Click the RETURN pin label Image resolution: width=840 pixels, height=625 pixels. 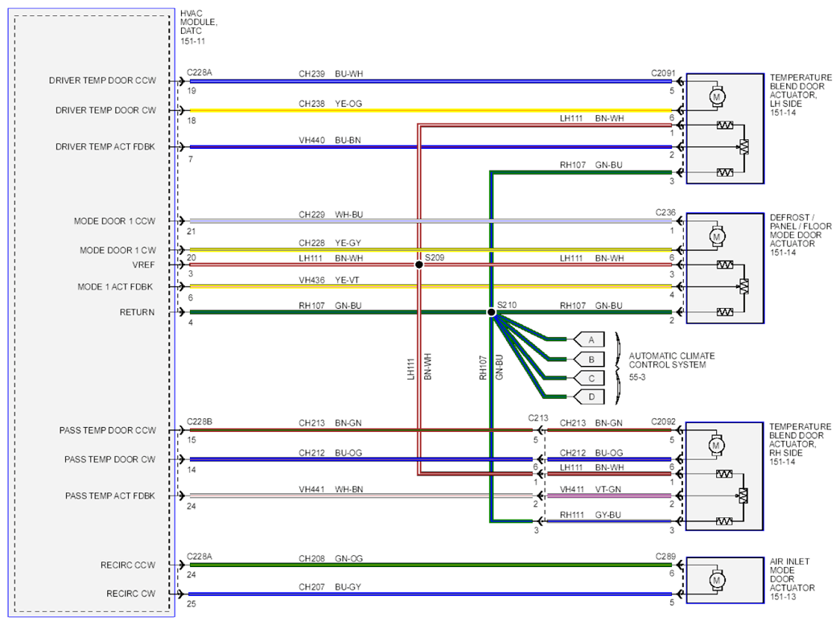(x=137, y=312)
